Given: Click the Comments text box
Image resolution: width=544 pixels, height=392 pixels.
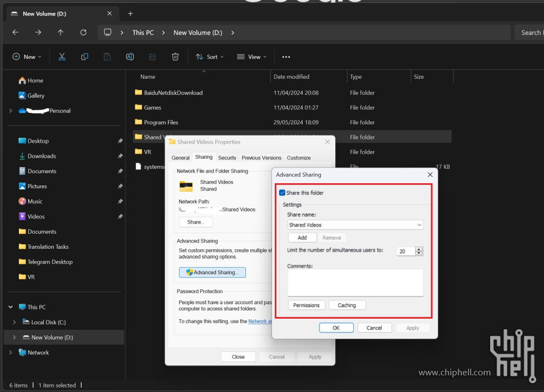Looking at the screenshot, I should pyautogui.click(x=355, y=283).
